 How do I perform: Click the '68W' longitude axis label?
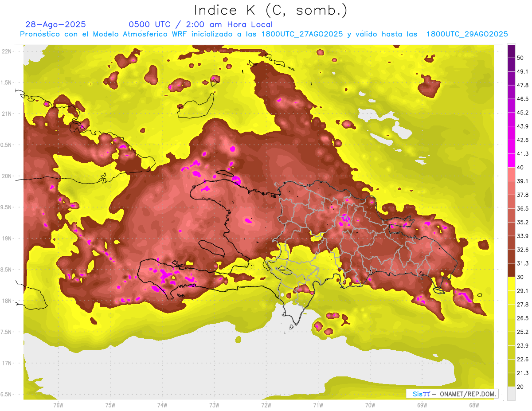click(x=474, y=405)
